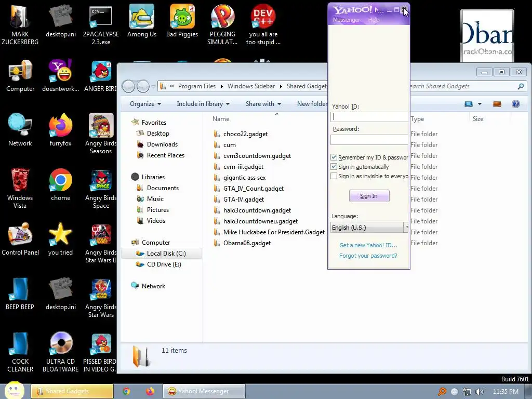Viewport: 532px width, 399px height.
Task: Click the volume speaker tray icon
Action: pos(479,392)
